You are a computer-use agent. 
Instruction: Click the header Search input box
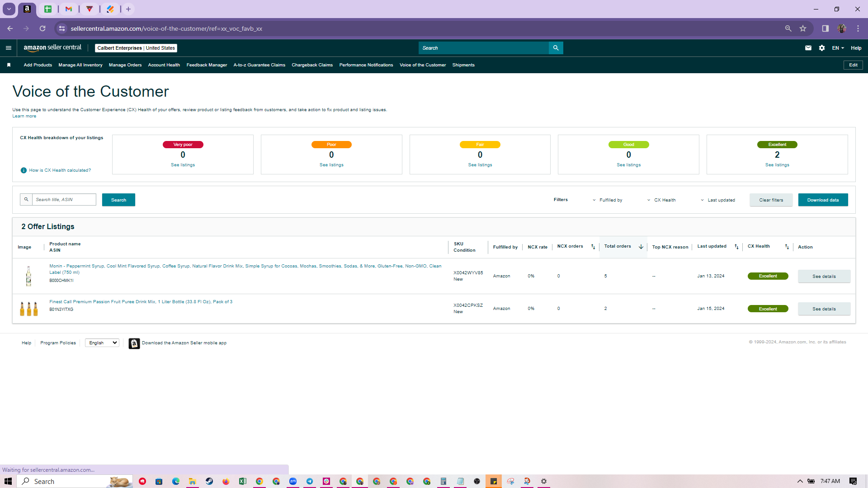click(484, 48)
